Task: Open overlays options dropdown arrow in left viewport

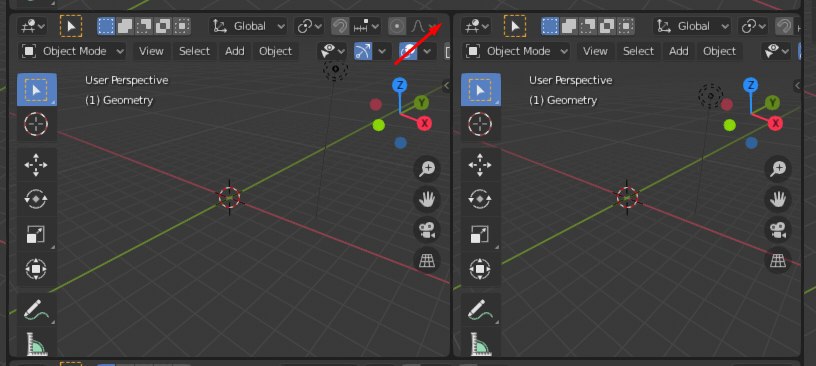Action: [x=427, y=51]
